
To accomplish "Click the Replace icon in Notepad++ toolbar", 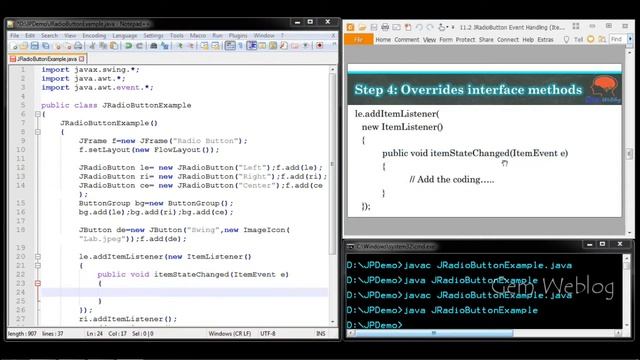I will tap(164, 46).
